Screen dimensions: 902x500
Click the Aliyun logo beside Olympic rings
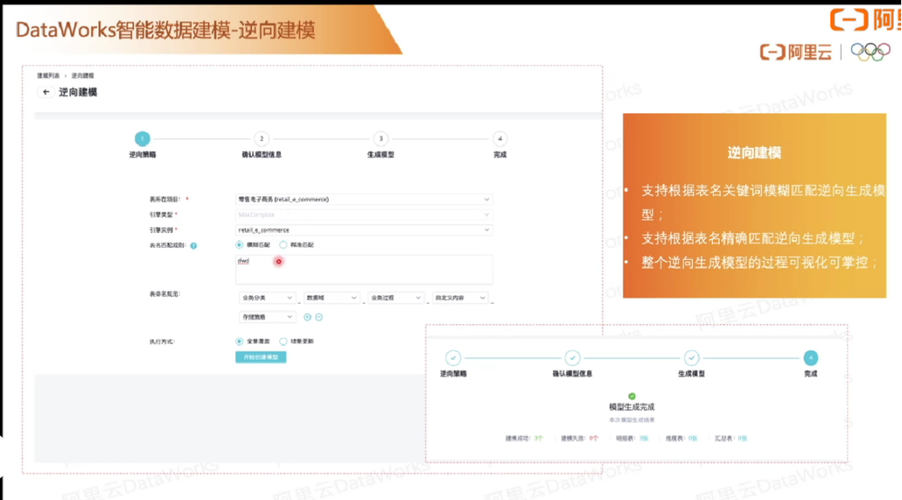click(796, 52)
